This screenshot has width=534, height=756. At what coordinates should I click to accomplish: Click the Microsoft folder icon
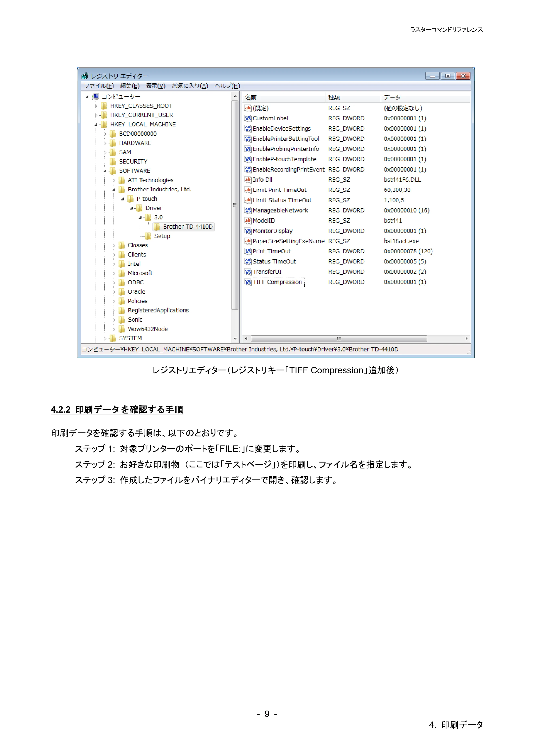[x=122, y=273]
